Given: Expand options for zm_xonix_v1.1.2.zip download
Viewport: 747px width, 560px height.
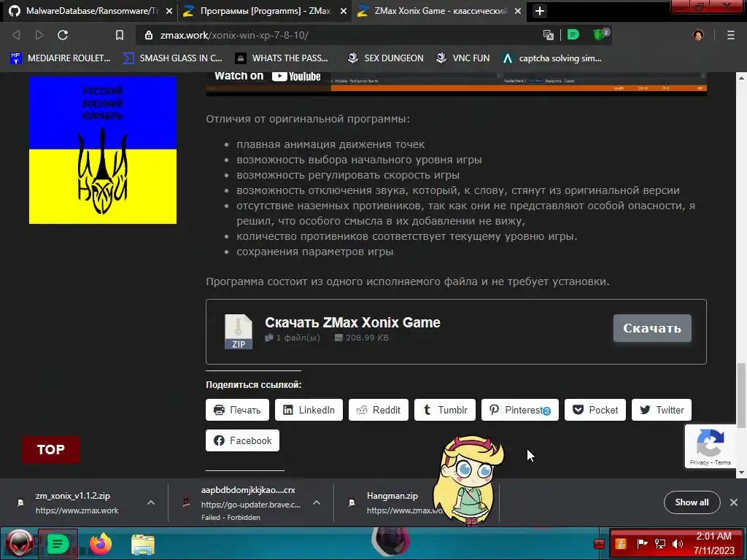Looking at the screenshot, I should pos(151,502).
